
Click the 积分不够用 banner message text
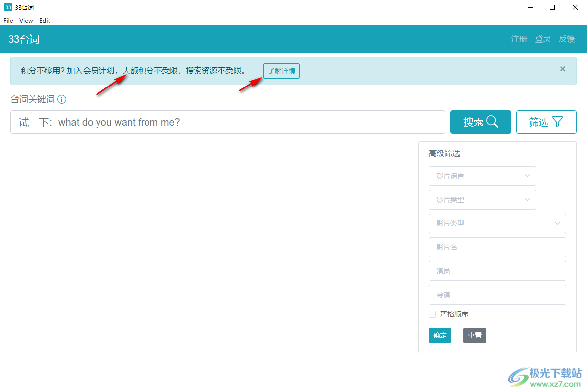[133, 71]
